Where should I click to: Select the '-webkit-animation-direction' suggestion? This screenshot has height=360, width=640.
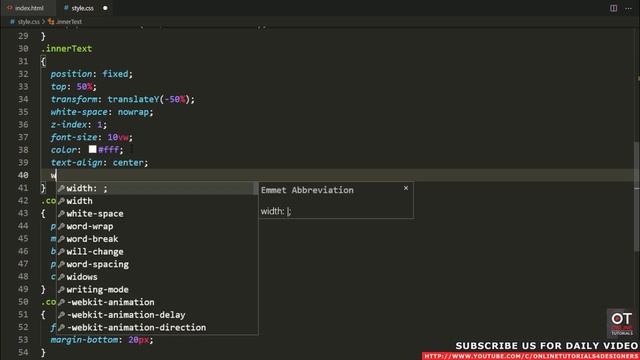click(157, 327)
